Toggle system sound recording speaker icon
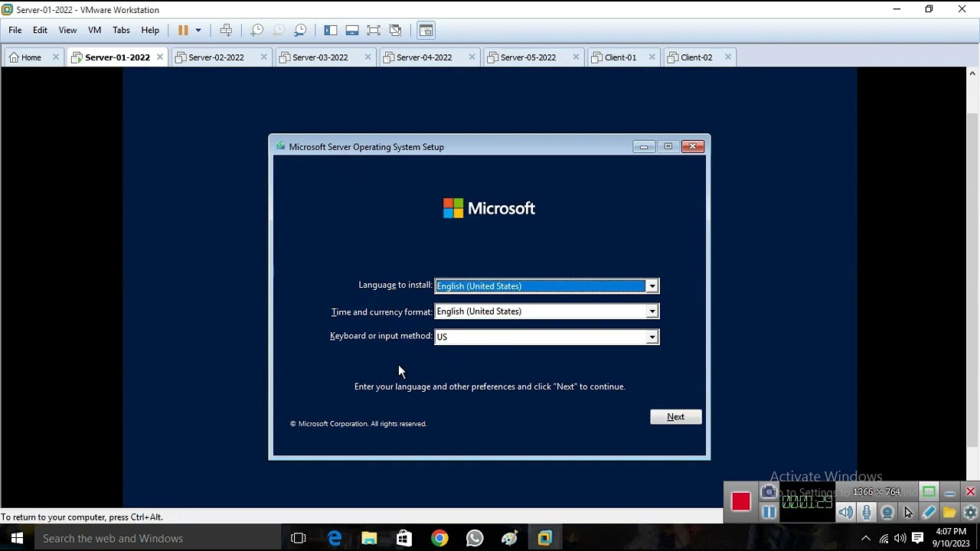This screenshot has width=980, height=551. pyautogui.click(x=845, y=513)
